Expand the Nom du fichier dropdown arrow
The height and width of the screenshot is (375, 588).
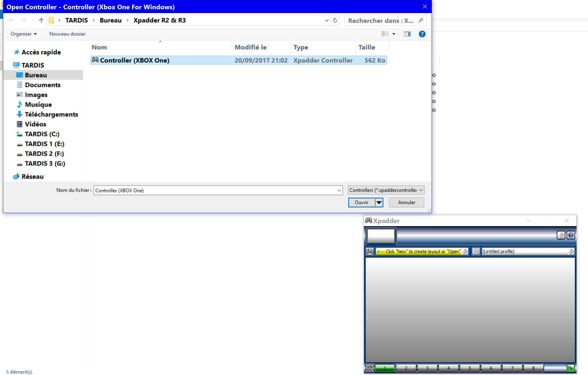[339, 190]
